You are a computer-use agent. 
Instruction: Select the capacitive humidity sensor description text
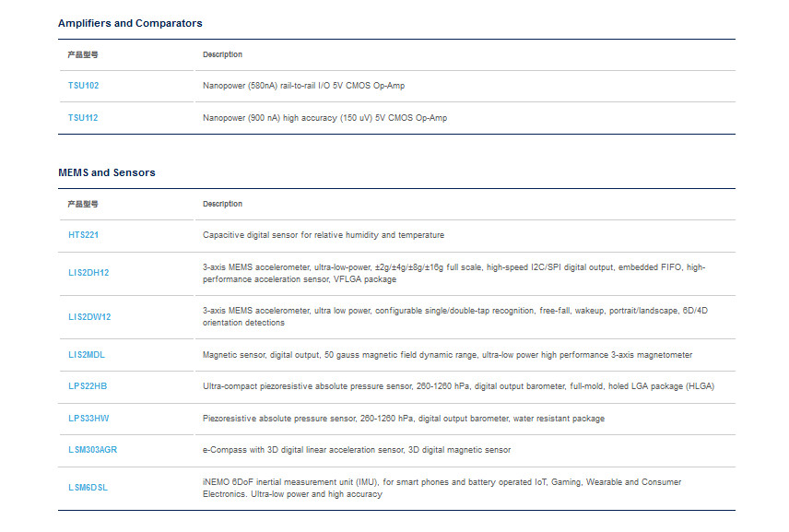(x=324, y=235)
